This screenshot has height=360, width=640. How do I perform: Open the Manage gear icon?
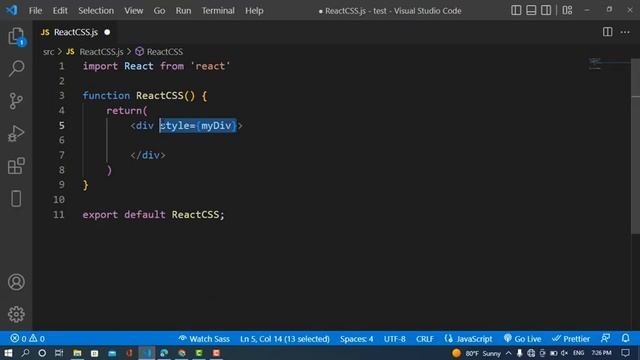16,314
